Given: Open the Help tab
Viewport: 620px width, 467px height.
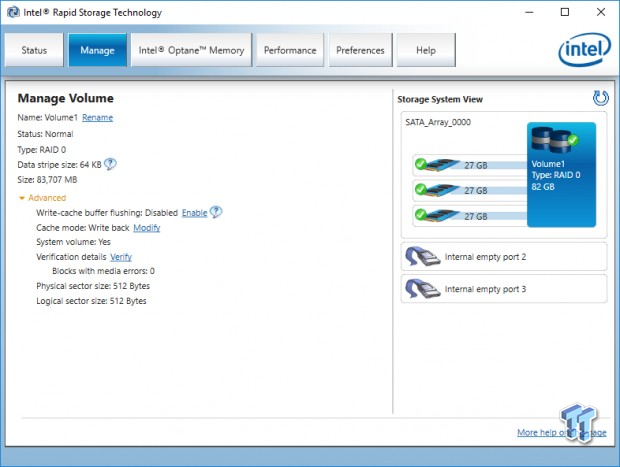Looking at the screenshot, I should (x=426, y=50).
